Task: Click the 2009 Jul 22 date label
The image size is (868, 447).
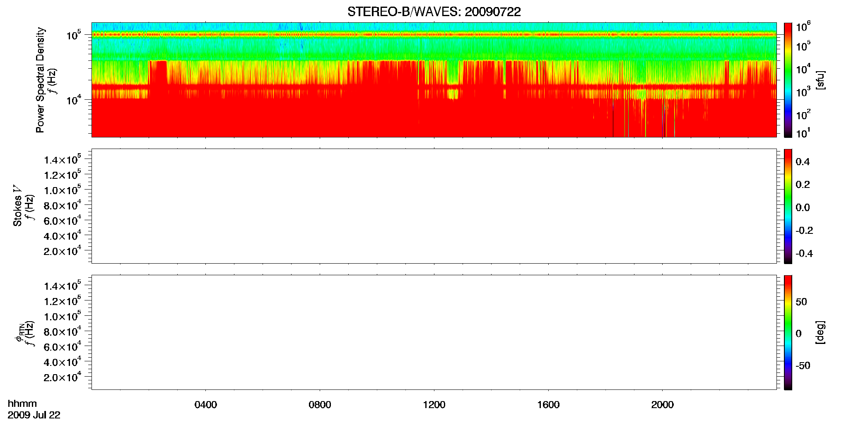Action: pos(34,415)
